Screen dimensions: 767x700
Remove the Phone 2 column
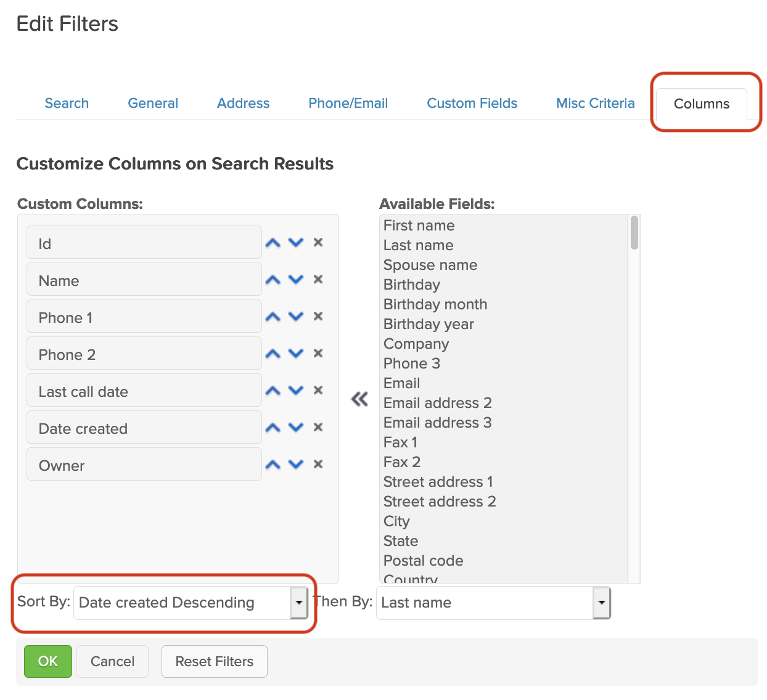(x=318, y=353)
